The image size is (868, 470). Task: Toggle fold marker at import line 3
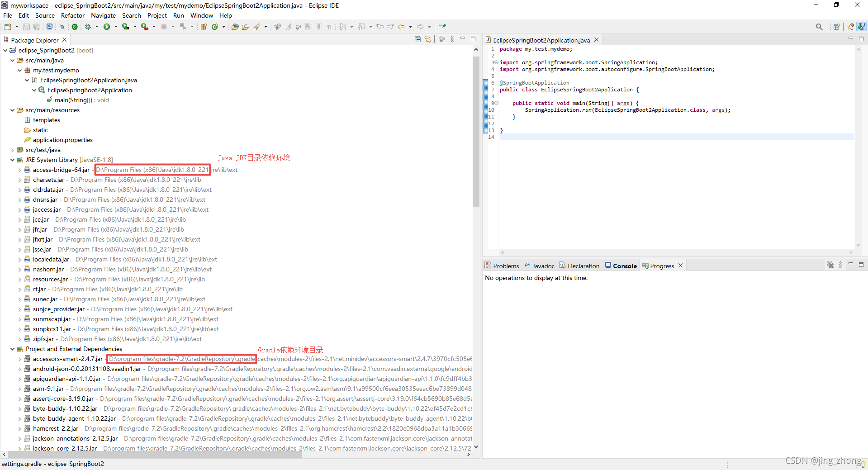click(496, 62)
